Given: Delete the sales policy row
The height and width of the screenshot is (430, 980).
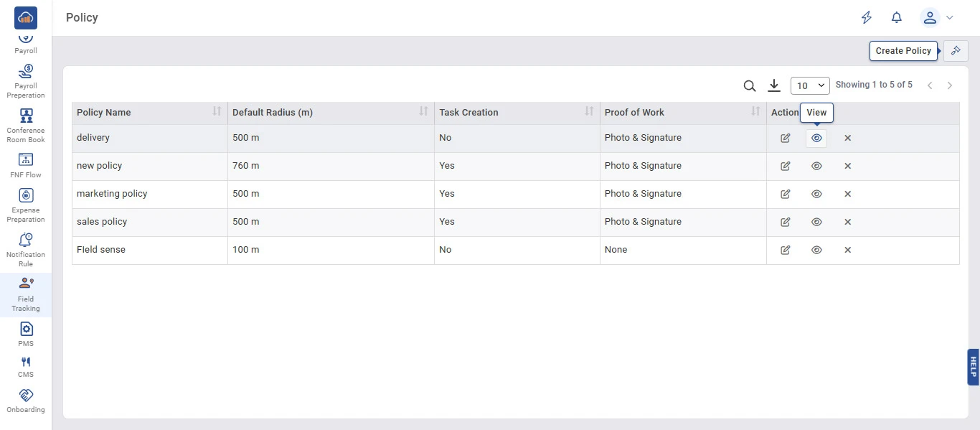Looking at the screenshot, I should point(847,222).
